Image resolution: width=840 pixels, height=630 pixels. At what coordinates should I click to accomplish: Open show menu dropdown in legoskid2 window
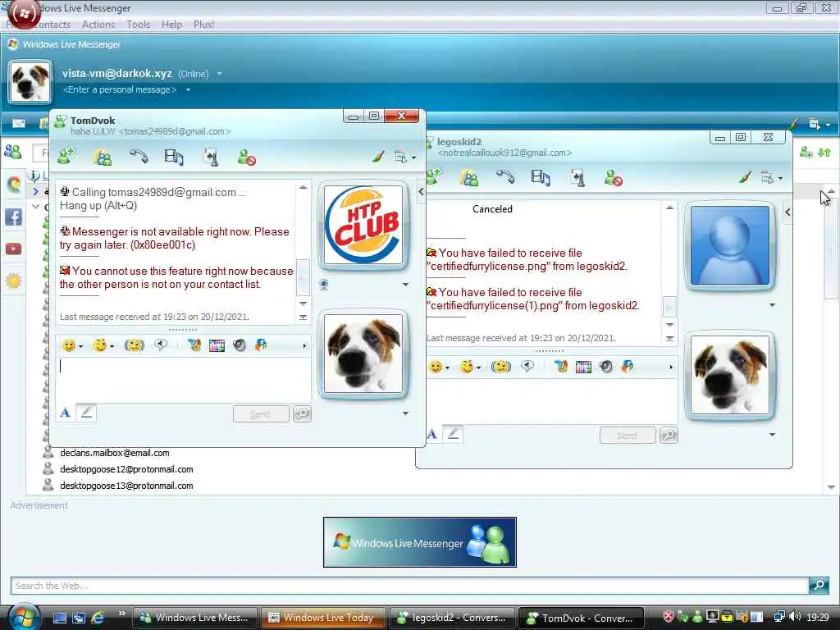tap(771, 178)
